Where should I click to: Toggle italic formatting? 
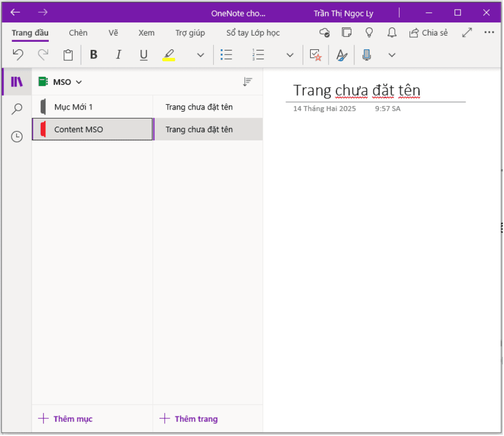coord(119,55)
